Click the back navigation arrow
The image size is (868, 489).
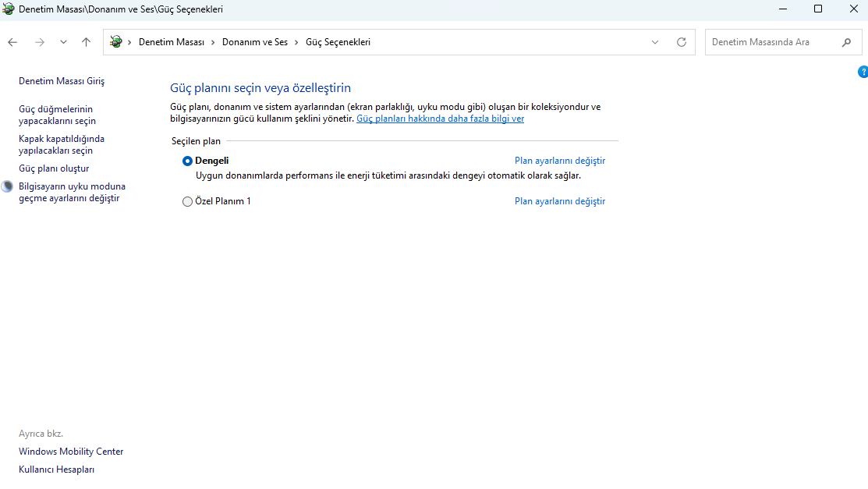(12, 42)
